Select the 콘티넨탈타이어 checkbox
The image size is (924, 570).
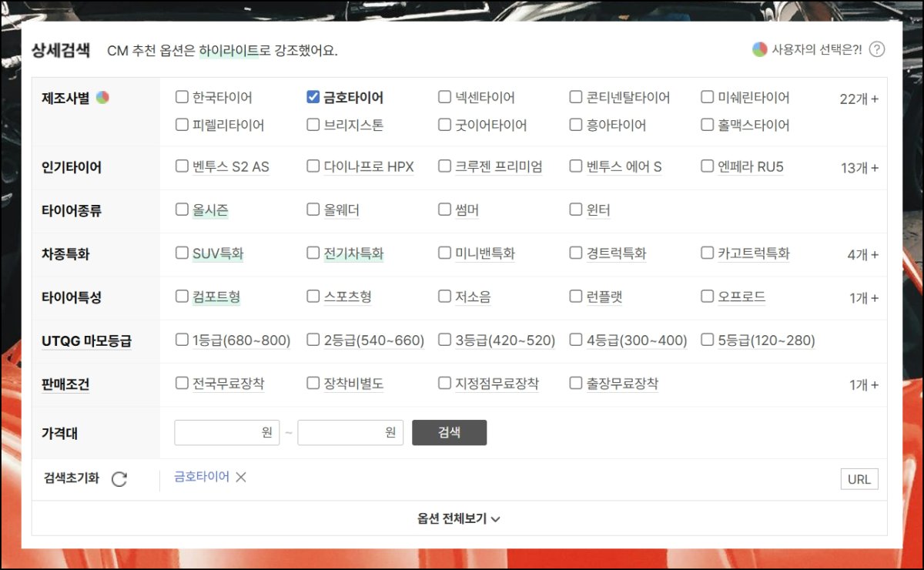pyautogui.click(x=576, y=97)
